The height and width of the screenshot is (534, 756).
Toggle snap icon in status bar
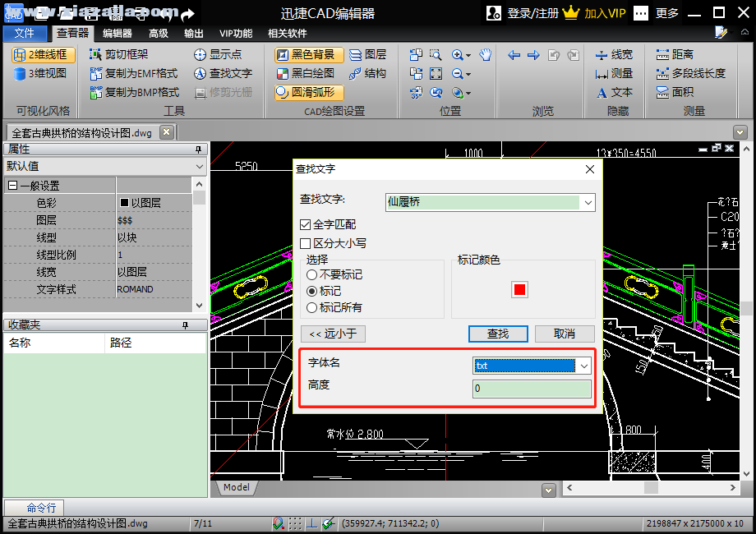tap(279, 523)
